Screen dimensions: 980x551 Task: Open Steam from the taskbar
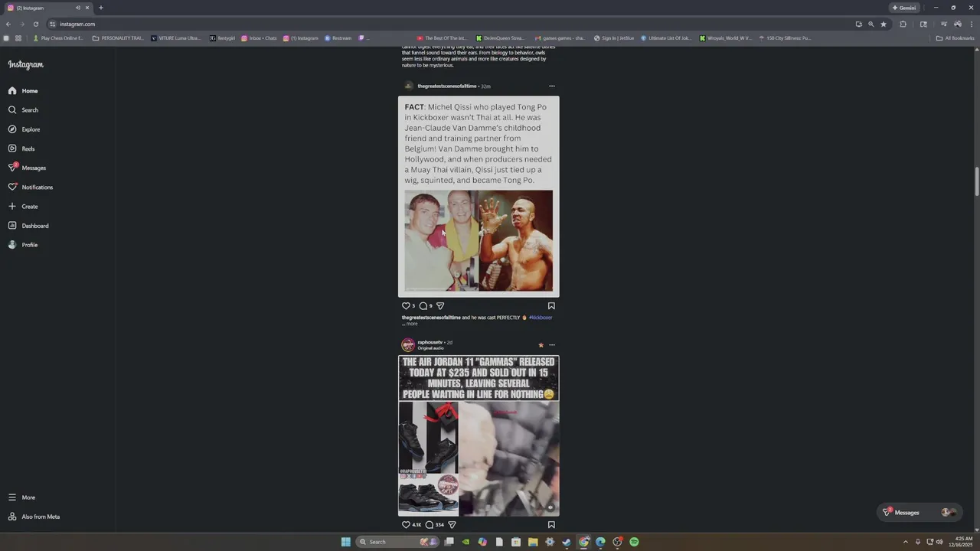click(567, 542)
